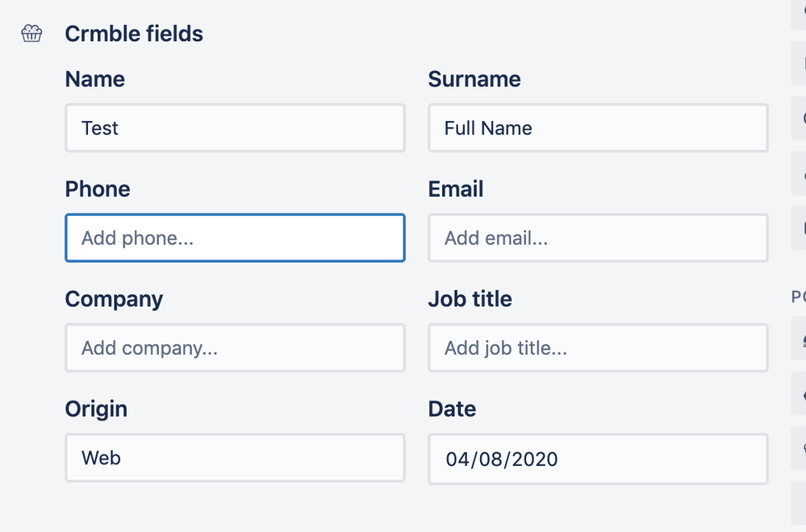Click the Company label text
The height and width of the screenshot is (532, 806).
click(114, 299)
